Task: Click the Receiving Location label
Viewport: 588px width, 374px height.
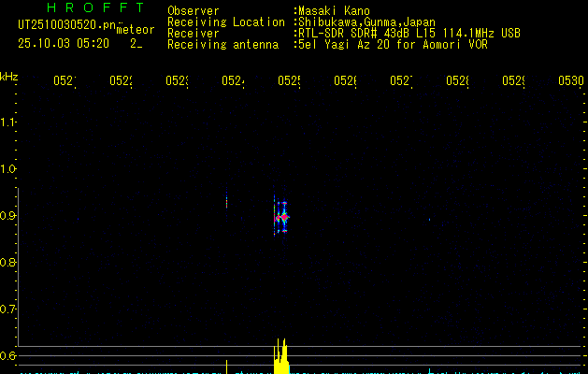Action: coord(226,22)
